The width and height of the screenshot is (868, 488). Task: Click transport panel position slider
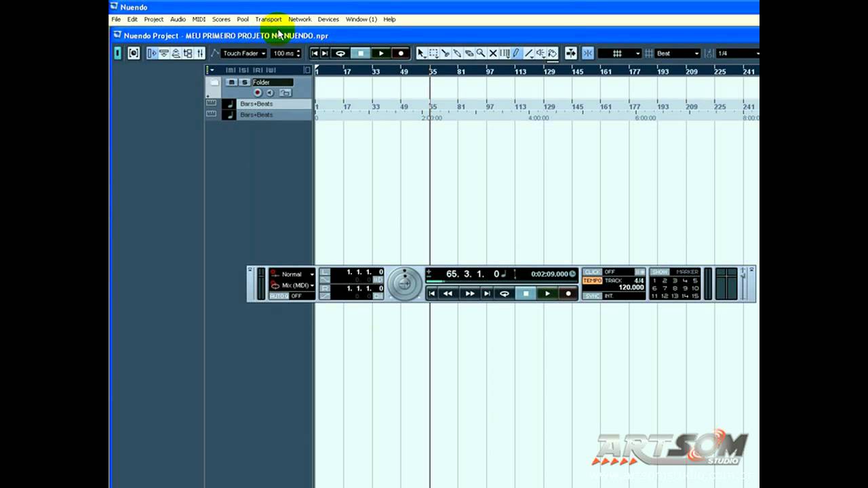click(x=502, y=282)
